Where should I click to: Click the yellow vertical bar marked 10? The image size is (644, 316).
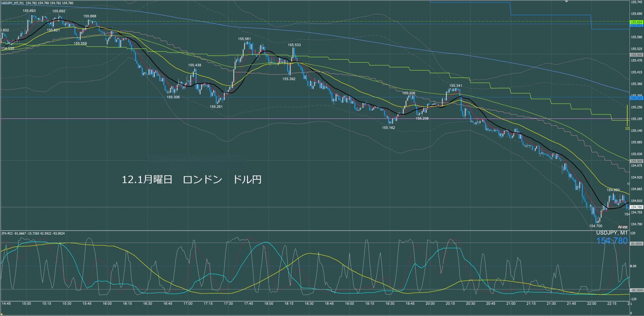[x=627, y=116]
